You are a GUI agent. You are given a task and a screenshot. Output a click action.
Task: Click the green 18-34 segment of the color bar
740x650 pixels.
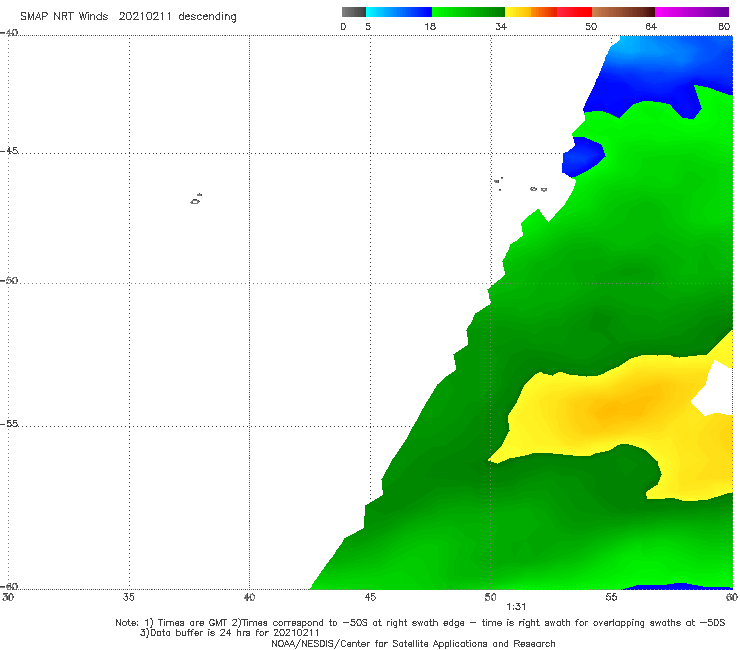click(468, 12)
